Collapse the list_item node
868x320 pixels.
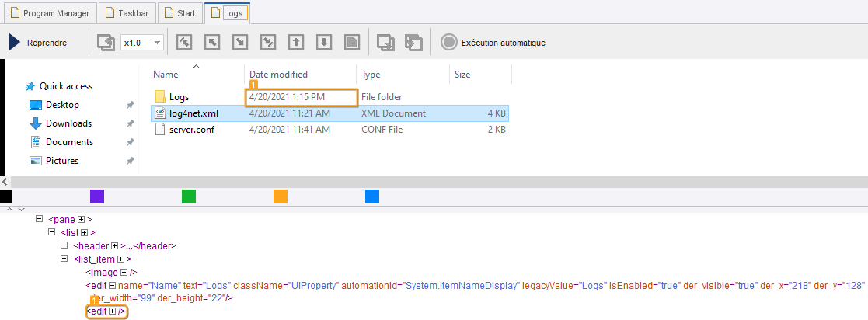tap(64, 259)
